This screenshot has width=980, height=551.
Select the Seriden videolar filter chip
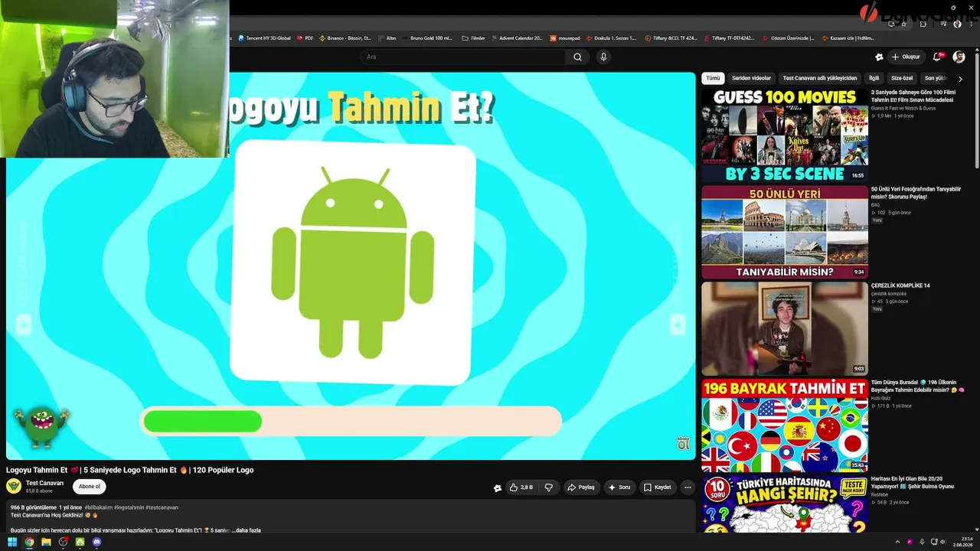click(x=751, y=78)
